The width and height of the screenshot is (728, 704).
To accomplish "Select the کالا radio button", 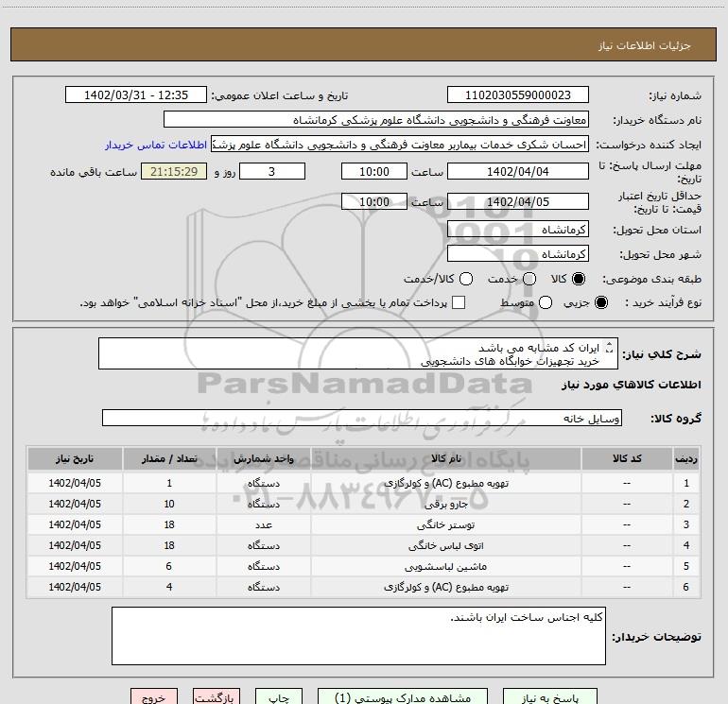I will pos(579,279).
